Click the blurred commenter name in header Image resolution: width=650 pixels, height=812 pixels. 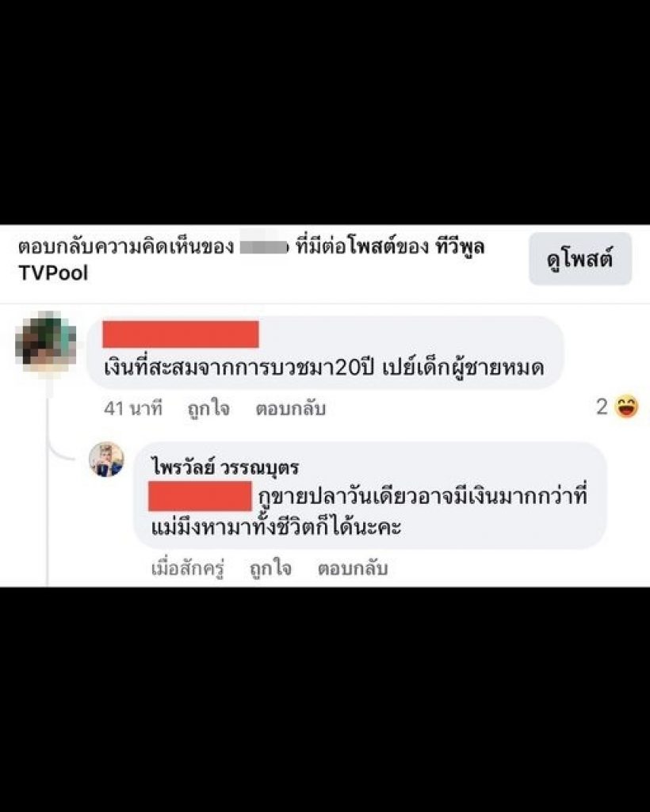click(x=264, y=247)
